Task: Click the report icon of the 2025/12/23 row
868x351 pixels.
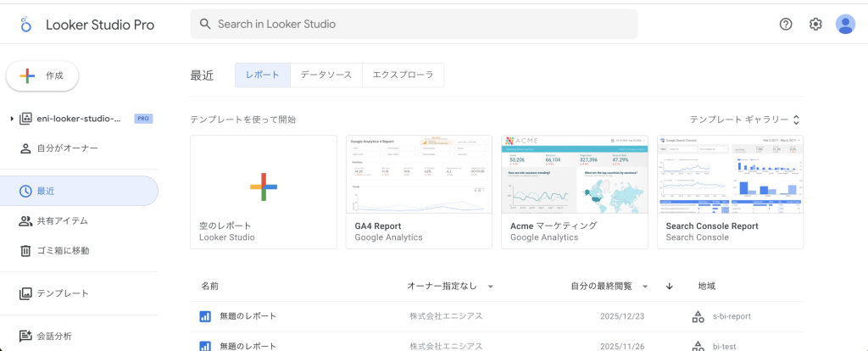Action: 205,317
